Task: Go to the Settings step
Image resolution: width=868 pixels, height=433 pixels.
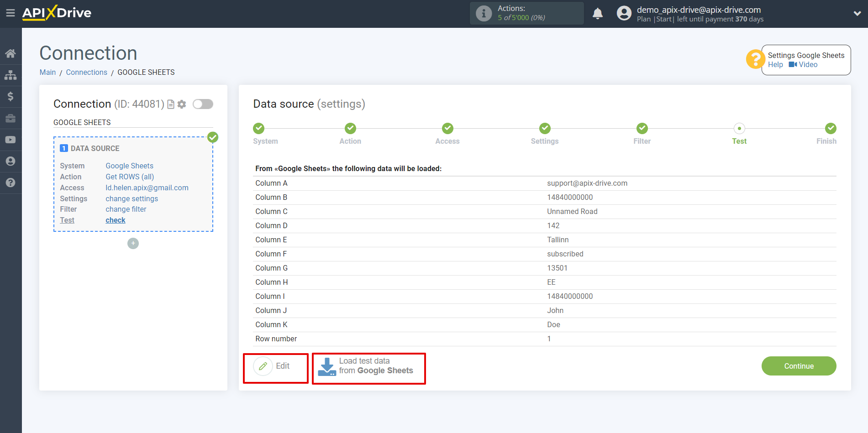Action: point(545,134)
